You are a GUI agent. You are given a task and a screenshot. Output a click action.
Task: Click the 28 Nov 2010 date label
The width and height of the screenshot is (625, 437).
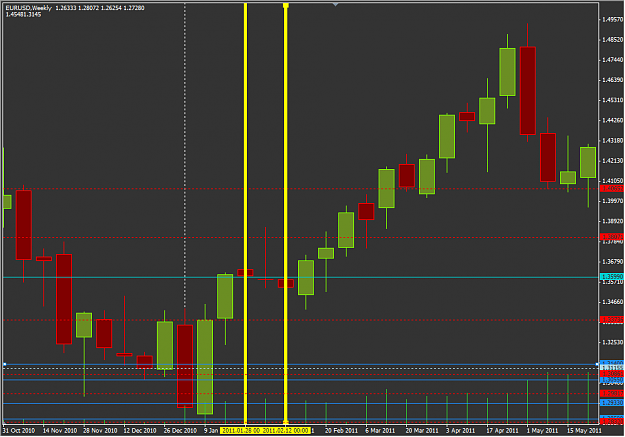click(x=100, y=431)
